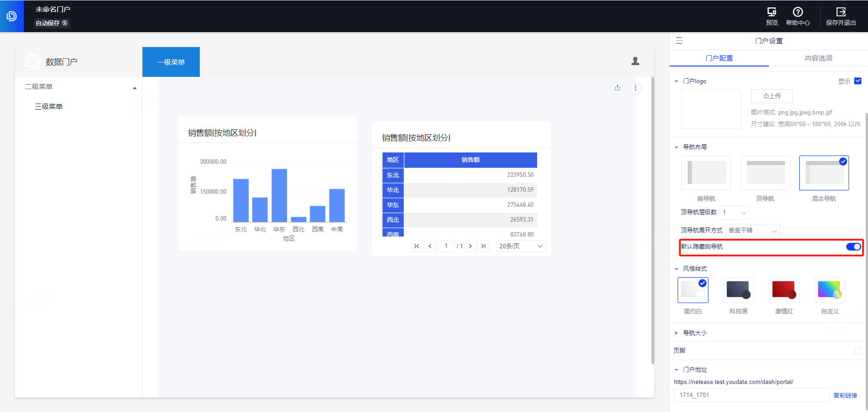Switch to the content options (内容选项) tab
This screenshot has width=868, height=412.
coord(818,58)
